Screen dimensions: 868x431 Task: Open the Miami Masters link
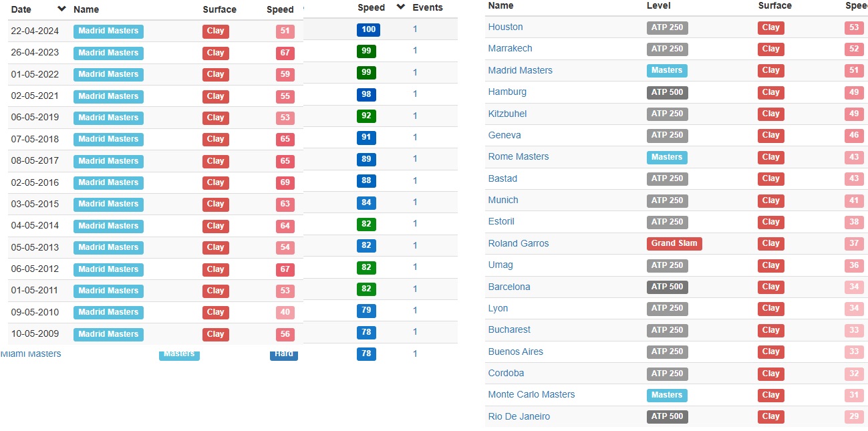(31, 353)
